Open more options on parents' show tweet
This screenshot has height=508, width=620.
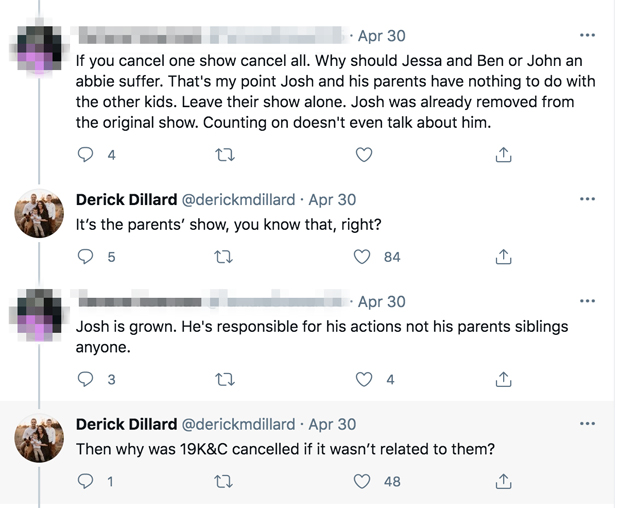pos(587,199)
